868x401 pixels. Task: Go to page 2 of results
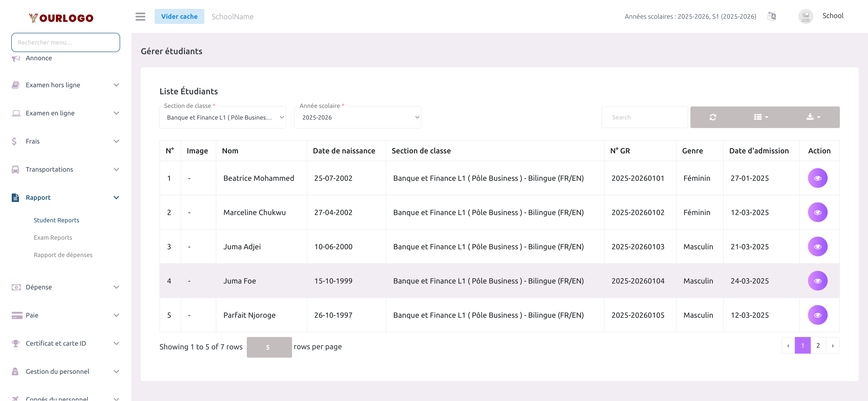818,345
